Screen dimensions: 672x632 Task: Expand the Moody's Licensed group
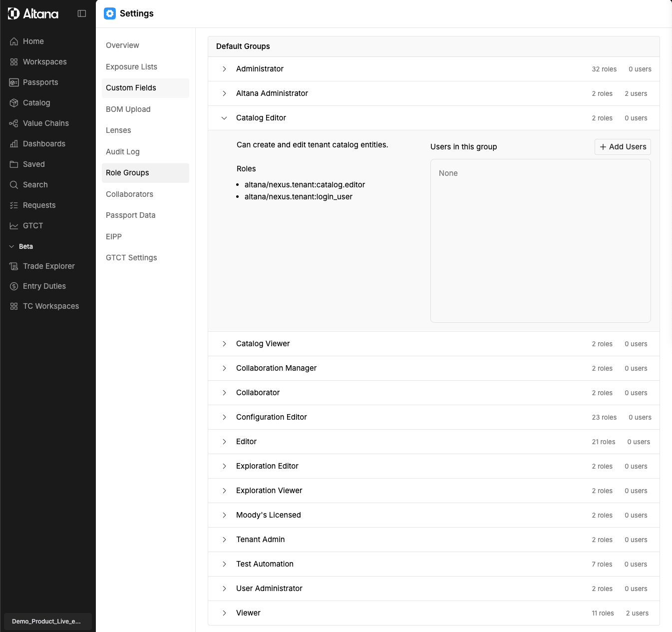tap(224, 515)
